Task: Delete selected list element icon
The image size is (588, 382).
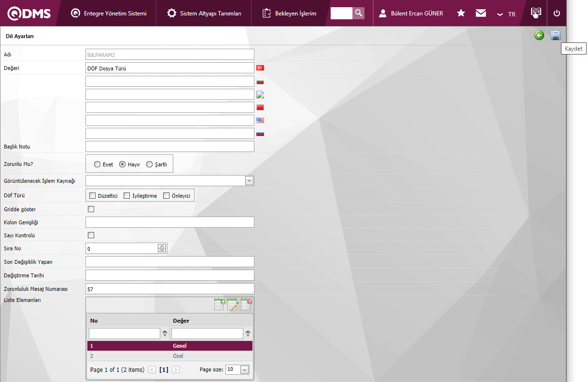Action: [246, 304]
